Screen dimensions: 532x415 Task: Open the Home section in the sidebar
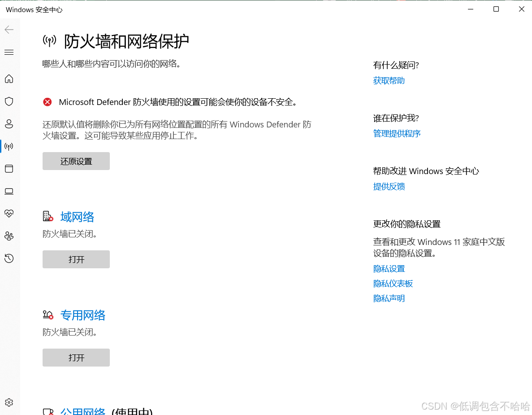click(9, 79)
